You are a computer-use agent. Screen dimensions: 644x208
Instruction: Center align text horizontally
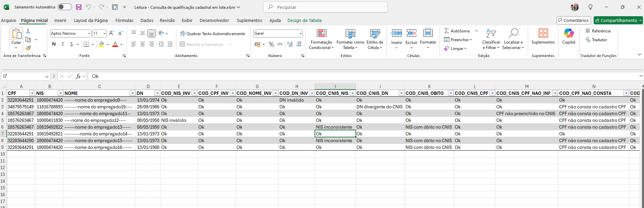tap(143, 44)
